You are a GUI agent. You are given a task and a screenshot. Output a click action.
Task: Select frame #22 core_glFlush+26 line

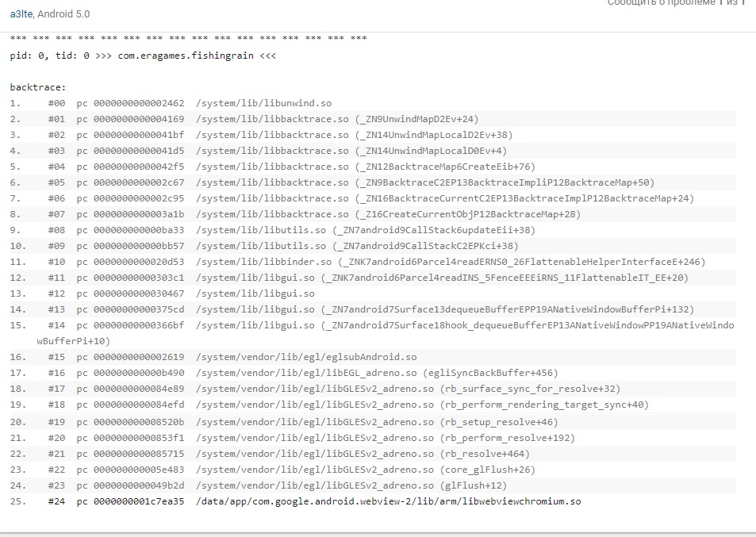pos(373,470)
